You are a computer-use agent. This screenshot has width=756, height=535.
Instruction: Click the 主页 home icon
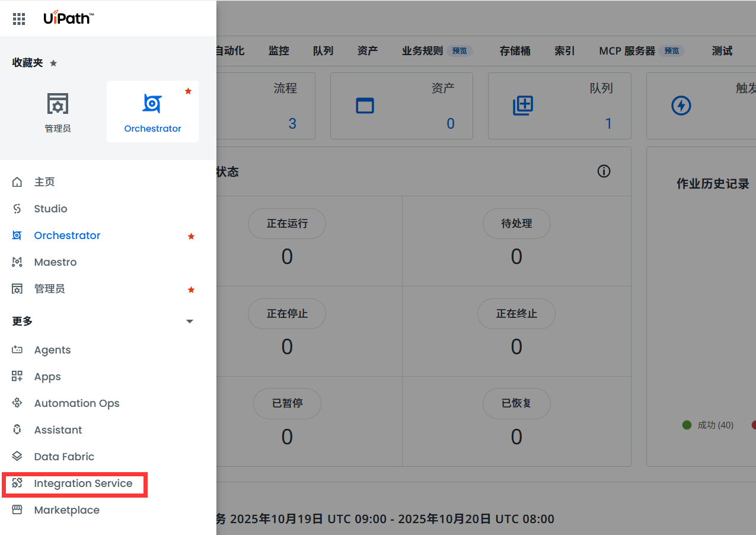pos(17,182)
